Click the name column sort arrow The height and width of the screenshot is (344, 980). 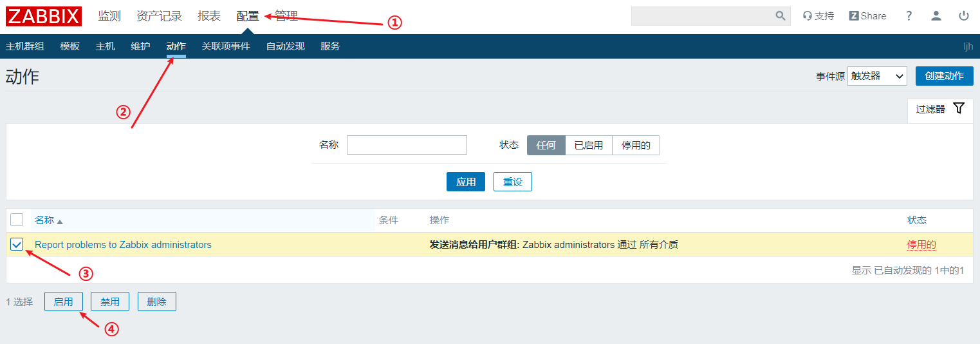(x=60, y=222)
